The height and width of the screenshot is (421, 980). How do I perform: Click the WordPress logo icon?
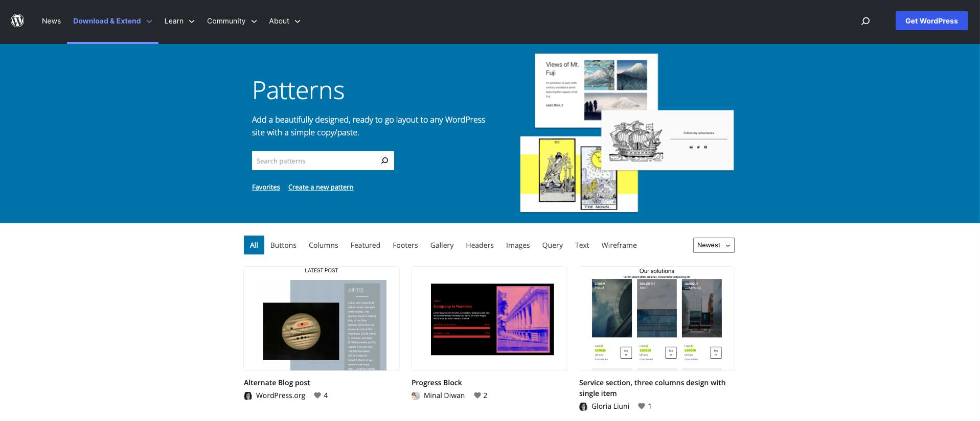pos(17,20)
